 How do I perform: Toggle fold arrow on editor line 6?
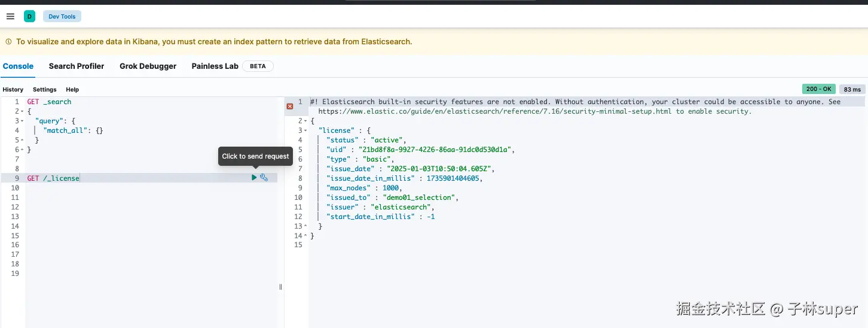pos(22,150)
